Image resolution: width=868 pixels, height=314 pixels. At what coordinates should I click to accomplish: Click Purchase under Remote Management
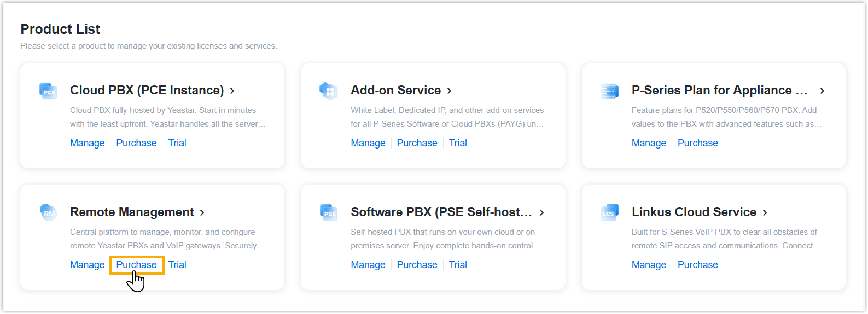click(136, 265)
